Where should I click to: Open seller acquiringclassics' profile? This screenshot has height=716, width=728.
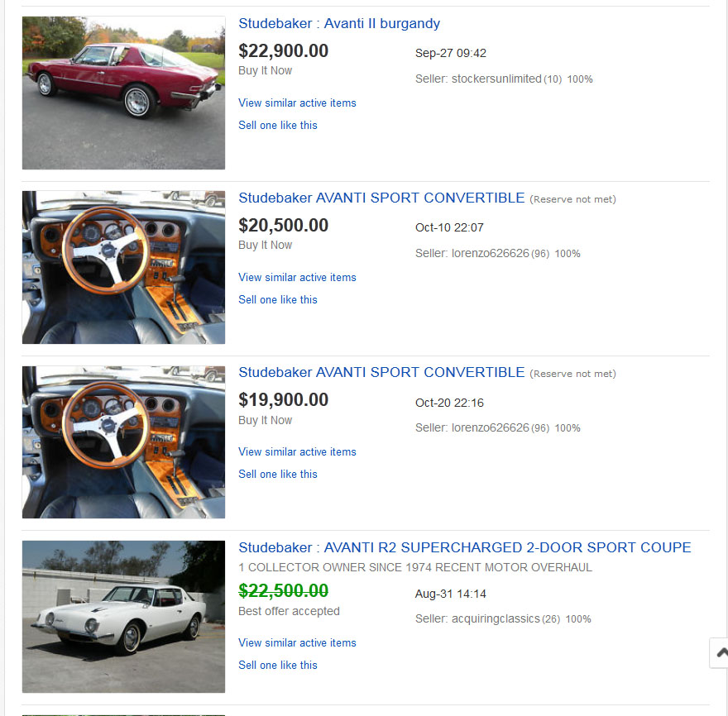[496, 619]
